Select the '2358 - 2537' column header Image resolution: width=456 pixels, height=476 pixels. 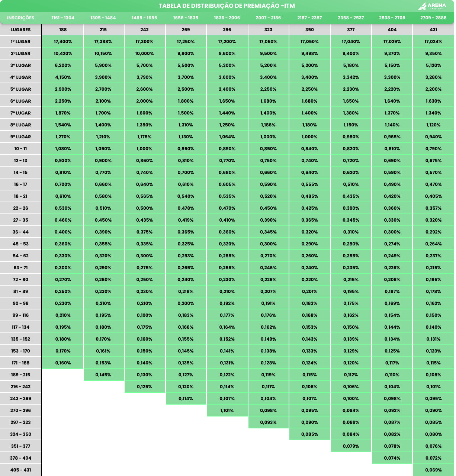click(x=351, y=18)
